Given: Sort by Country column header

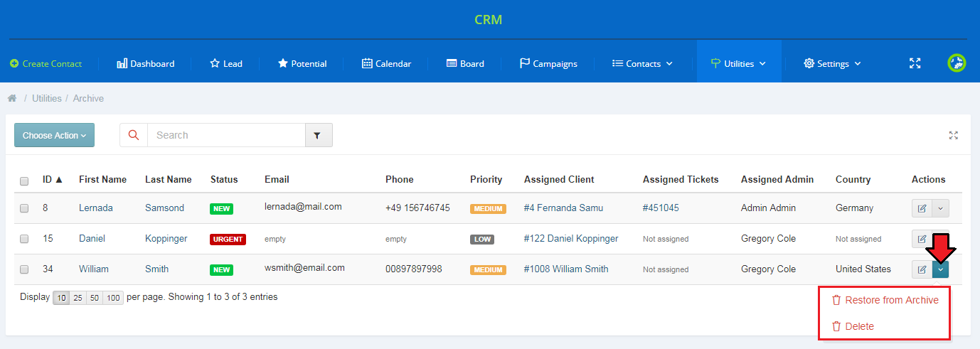Looking at the screenshot, I should [853, 179].
